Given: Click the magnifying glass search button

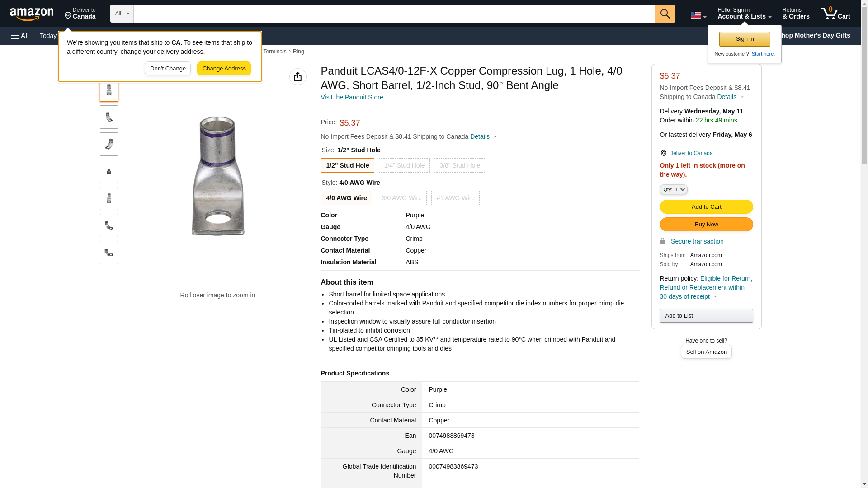Looking at the screenshot, I should (x=665, y=14).
